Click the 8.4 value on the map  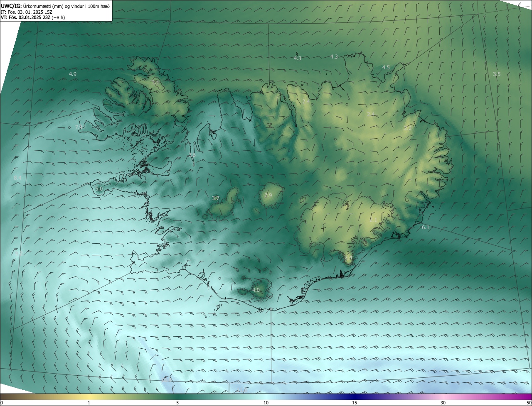tap(17, 178)
